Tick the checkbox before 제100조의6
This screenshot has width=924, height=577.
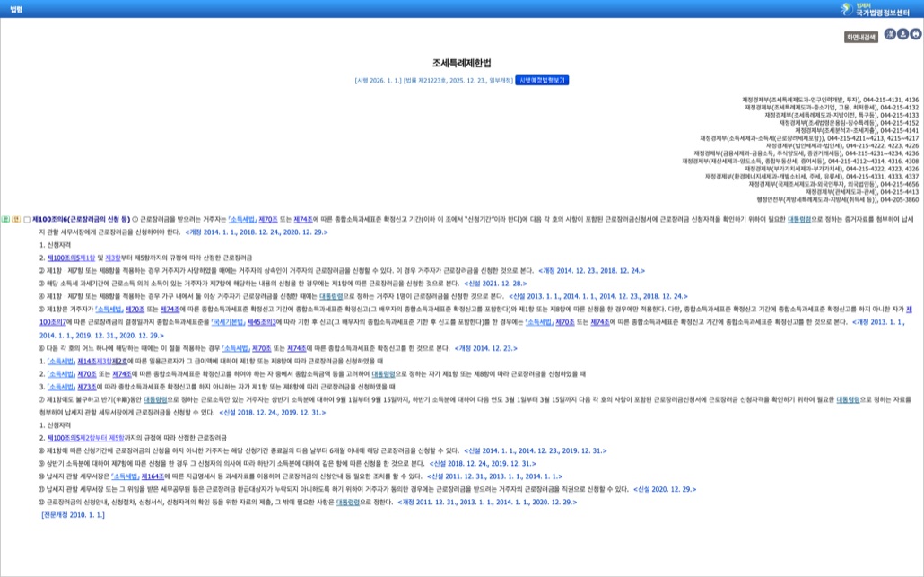[27, 219]
